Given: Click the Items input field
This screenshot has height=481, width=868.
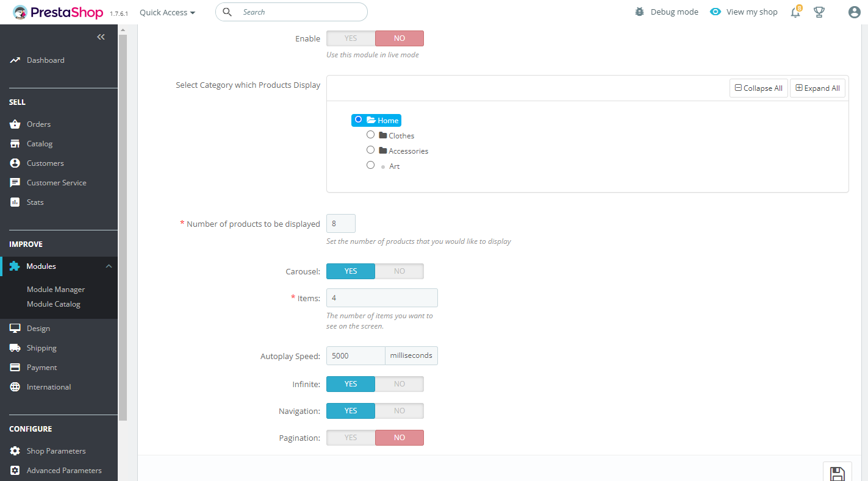Looking at the screenshot, I should tap(382, 298).
